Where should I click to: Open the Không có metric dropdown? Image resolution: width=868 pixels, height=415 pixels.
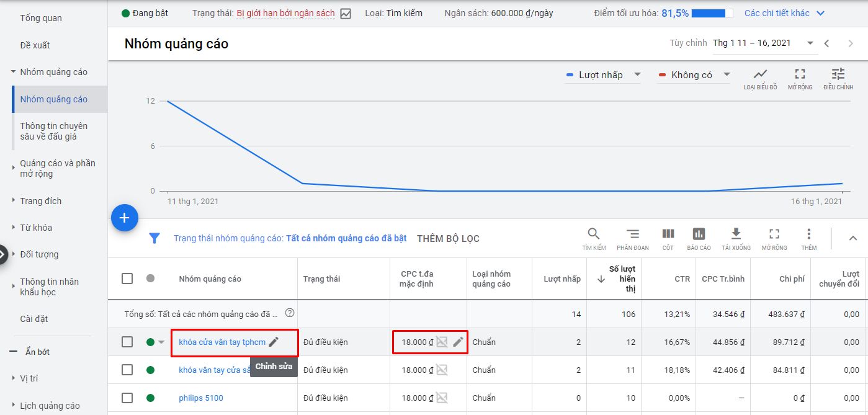(x=694, y=75)
